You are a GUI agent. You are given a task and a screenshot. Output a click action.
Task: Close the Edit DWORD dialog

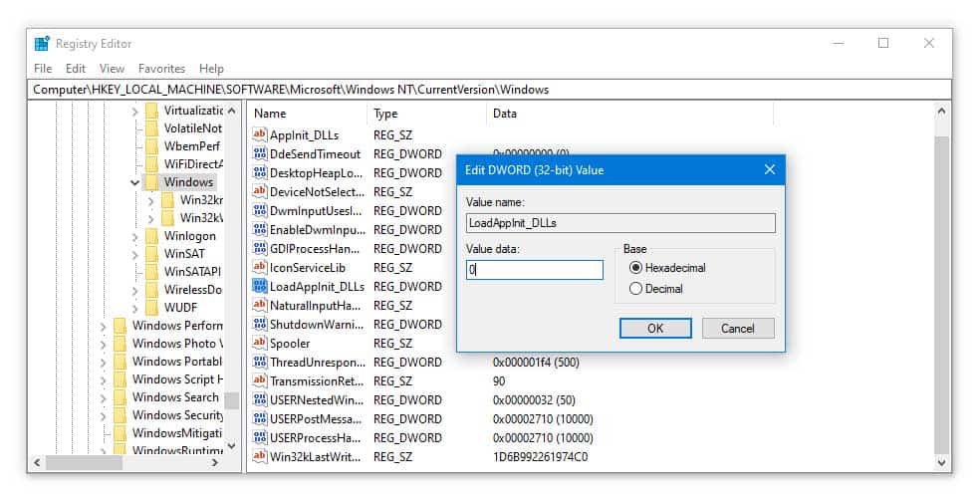(x=770, y=169)
